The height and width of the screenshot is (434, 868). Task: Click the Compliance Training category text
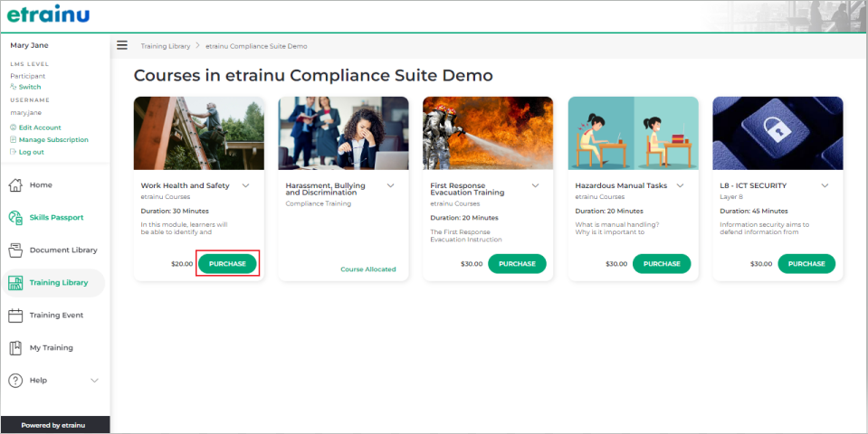[x=319, y=203]
